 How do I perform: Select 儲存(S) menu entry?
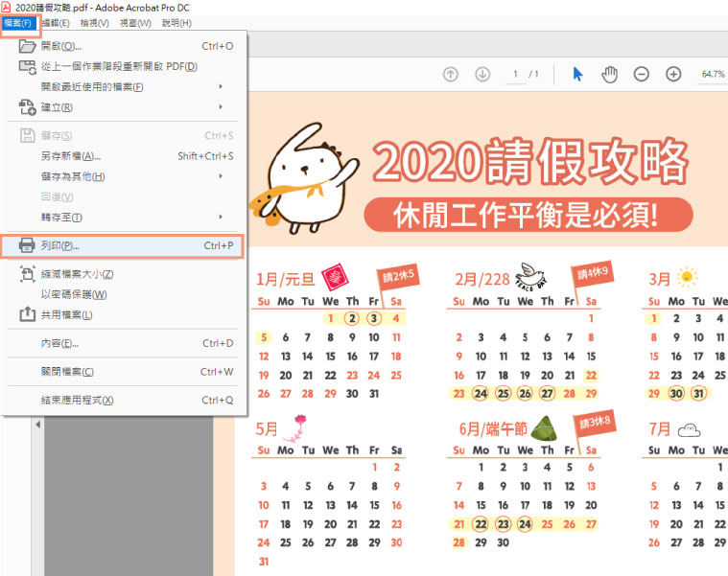point(123,135)
